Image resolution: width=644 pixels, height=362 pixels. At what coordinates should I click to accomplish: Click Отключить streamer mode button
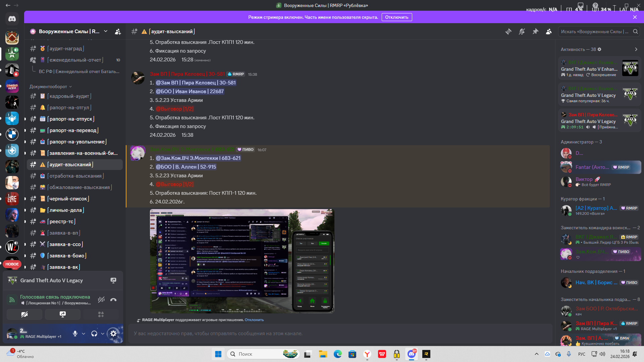[396, 17]
